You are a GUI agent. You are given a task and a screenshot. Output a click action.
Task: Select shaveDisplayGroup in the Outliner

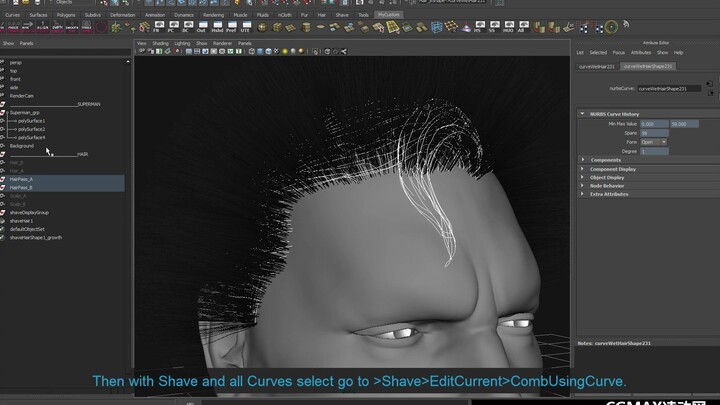(x=29, y=213)
